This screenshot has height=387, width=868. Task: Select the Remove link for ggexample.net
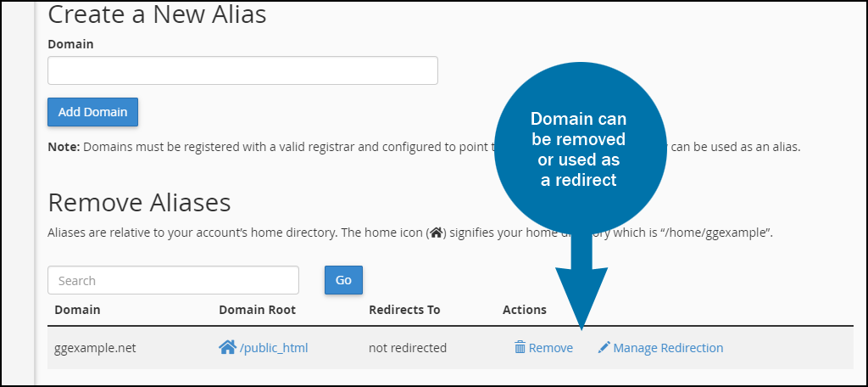(551, 348)
